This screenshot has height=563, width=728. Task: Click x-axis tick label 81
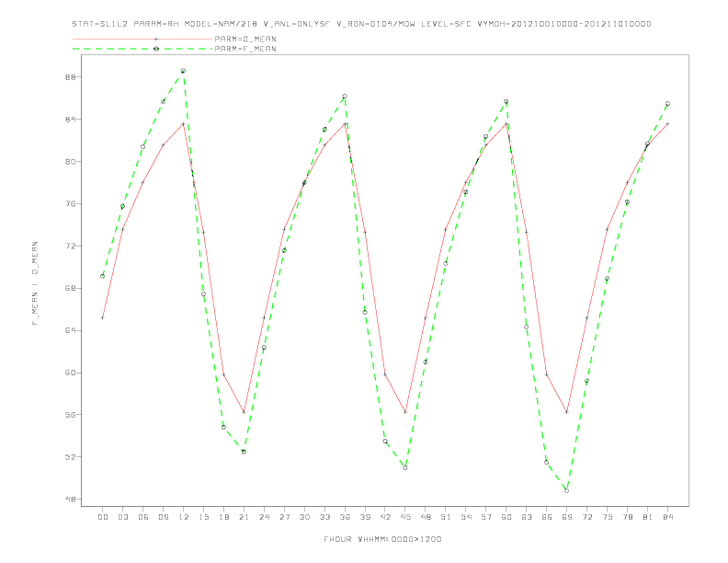[648, 517]
